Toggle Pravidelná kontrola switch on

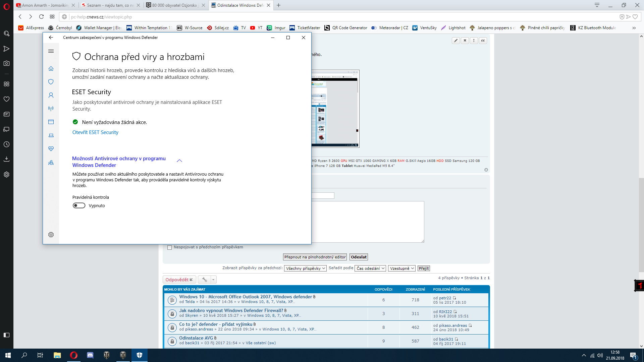79,205
